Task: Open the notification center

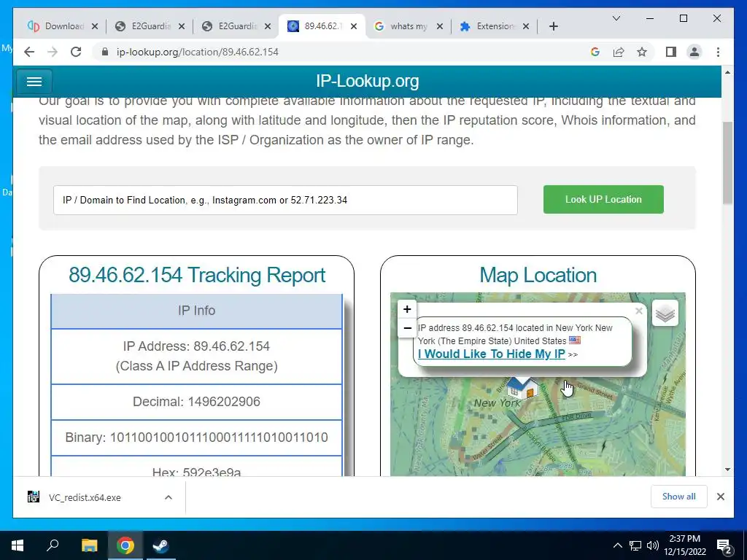Action: pos(724,546)
